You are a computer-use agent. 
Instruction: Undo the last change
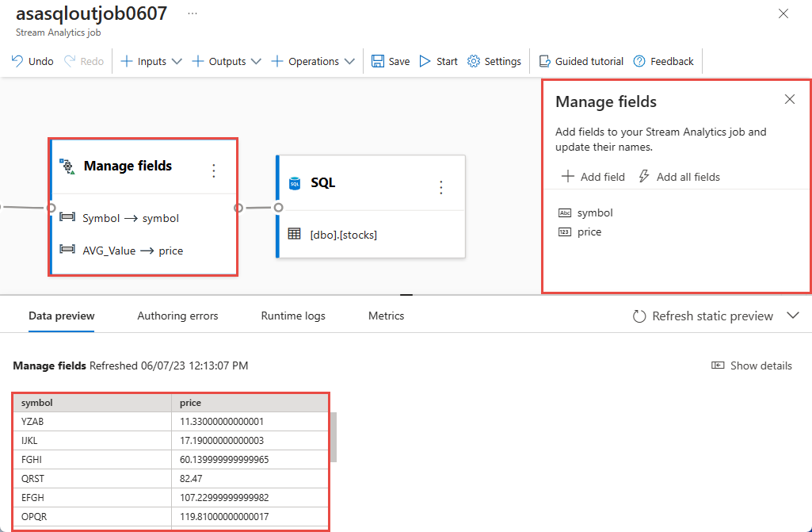[x=32, y=60]
